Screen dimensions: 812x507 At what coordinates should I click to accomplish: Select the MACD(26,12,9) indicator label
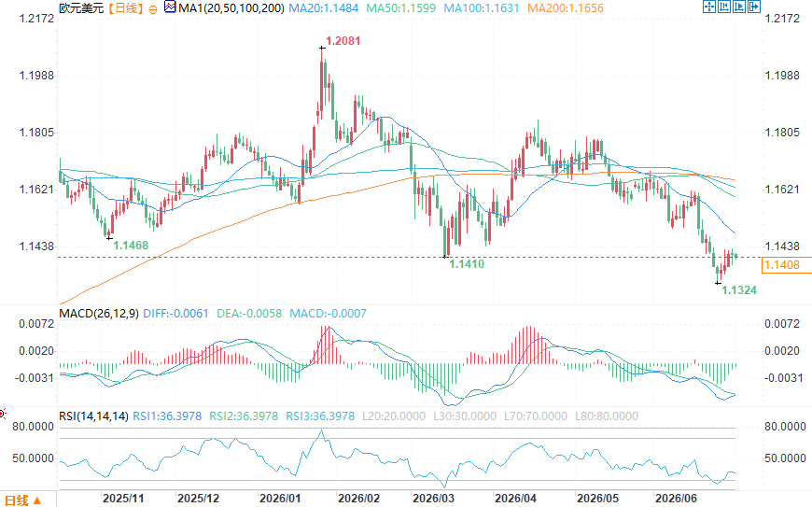(99, 314)
